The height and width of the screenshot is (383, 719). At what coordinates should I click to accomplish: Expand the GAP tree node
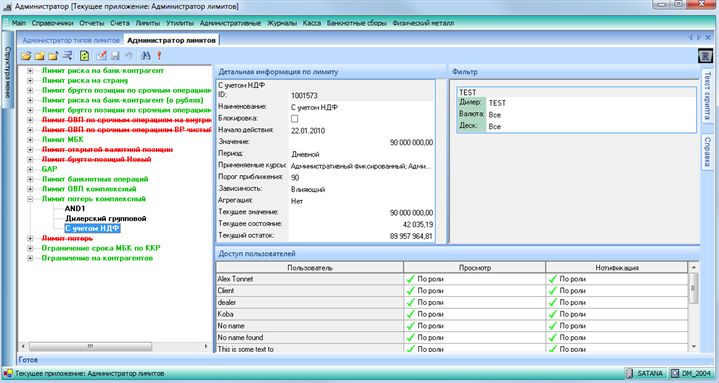pos(30,169)
